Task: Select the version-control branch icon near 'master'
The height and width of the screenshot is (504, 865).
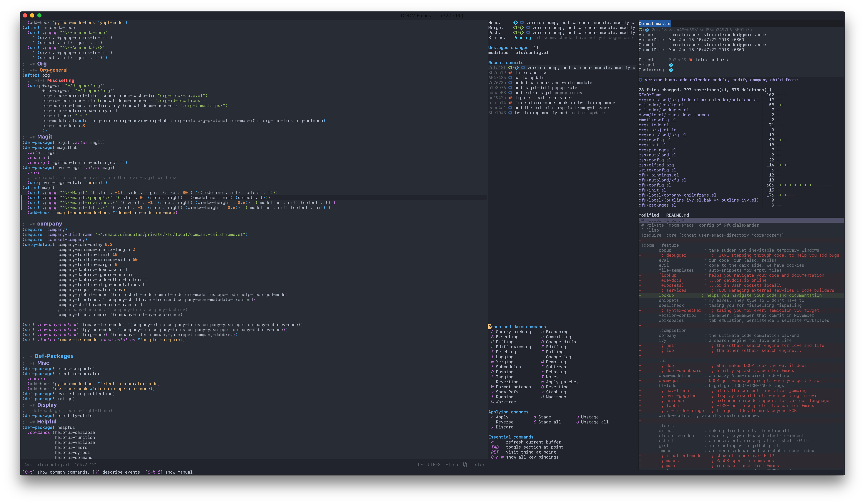Action: pyautogui.click(x=465, y=465)
